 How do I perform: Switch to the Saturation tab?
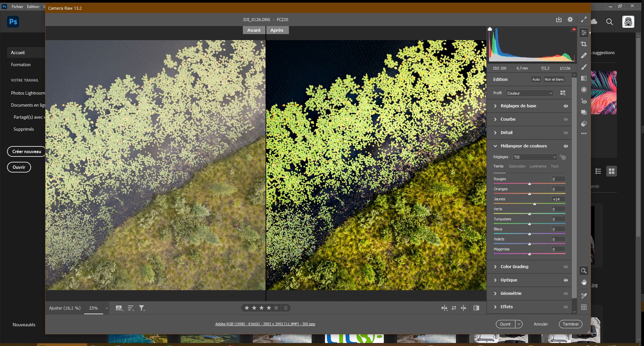(517, 166)
